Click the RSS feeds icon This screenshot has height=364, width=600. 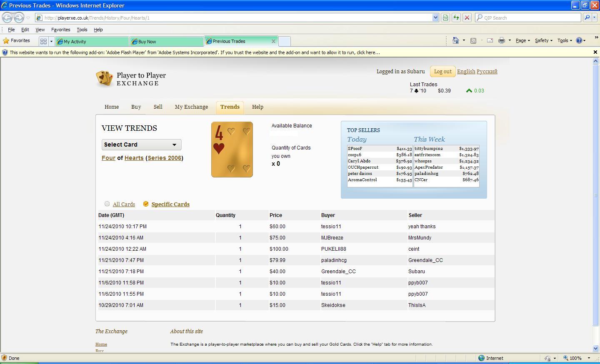pyautogui.click(x=473, y=40)
